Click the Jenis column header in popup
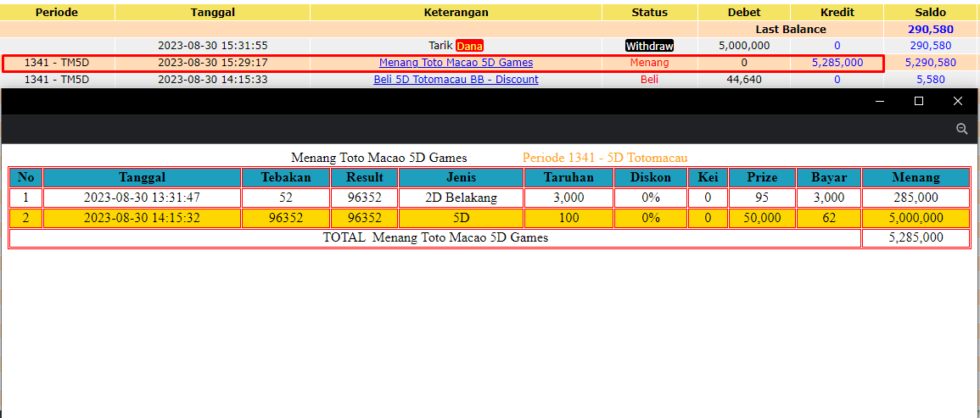The height and width of the screenshot is (418, 980). click(x=461, y=177)
